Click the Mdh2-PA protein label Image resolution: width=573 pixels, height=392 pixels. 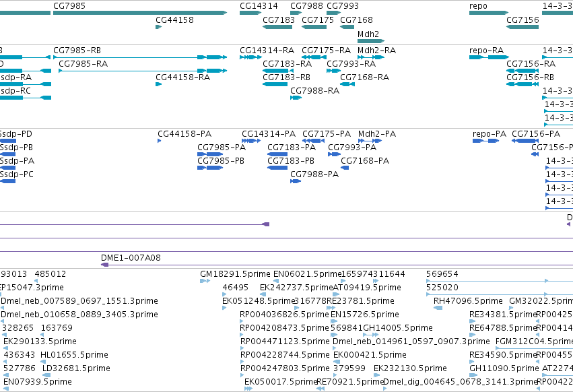377,134
